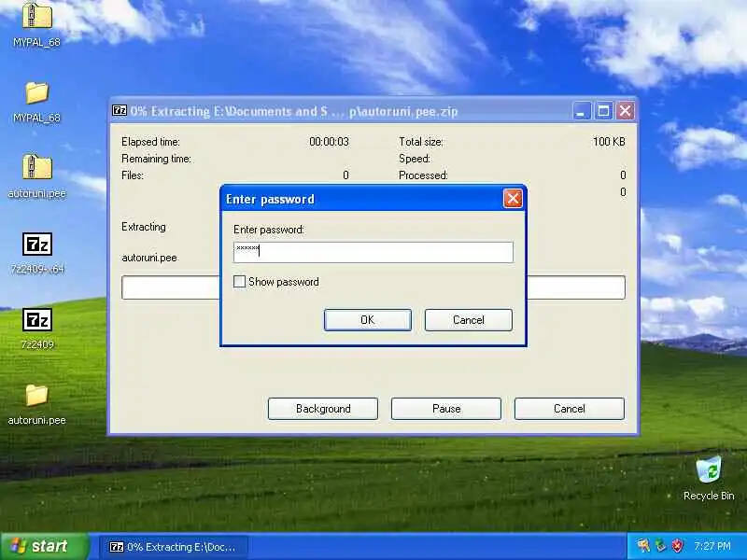Select the 7z2409 installer desktop icon
The width and height of the screenshot is (747, 560).
37,320
